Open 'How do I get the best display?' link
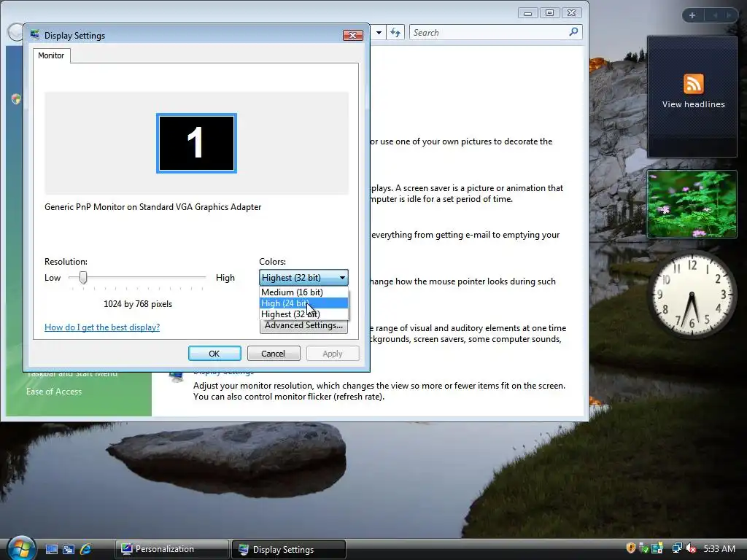Image resolution: width=747 pixels, height=560 pixels. (102, 327)
